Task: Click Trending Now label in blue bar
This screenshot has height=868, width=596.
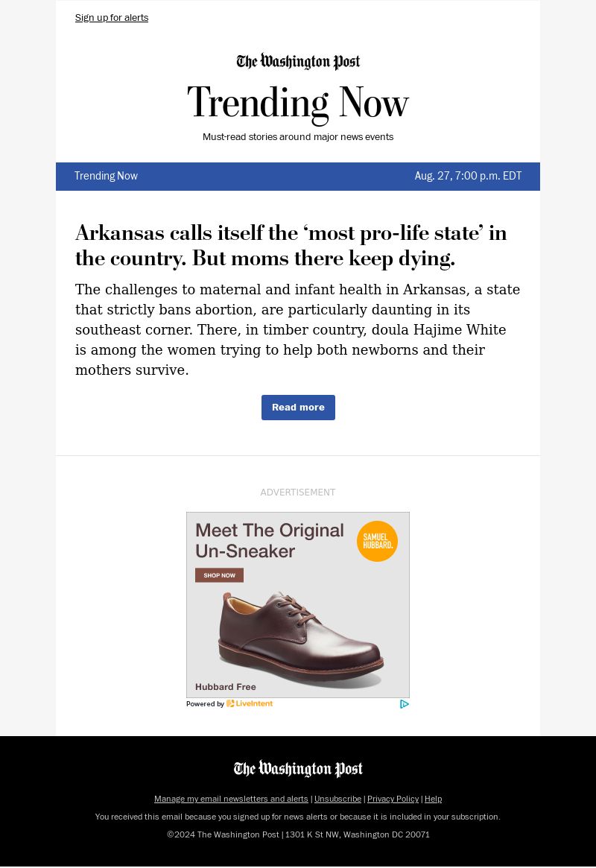Action: [106, 177]
